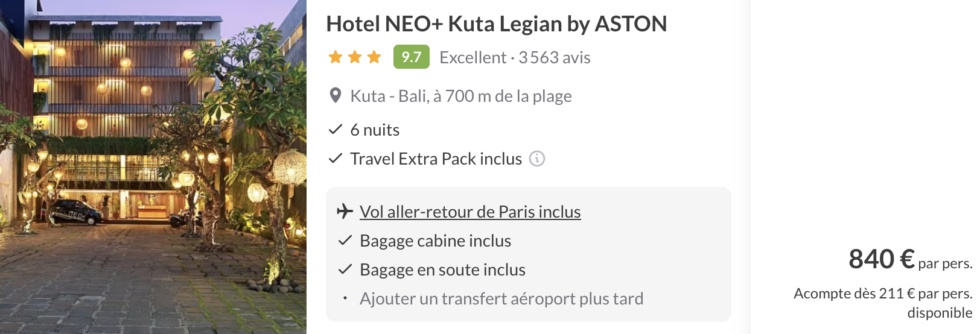Click the first gold star rating
980x334 pixels.
[336, 57]
